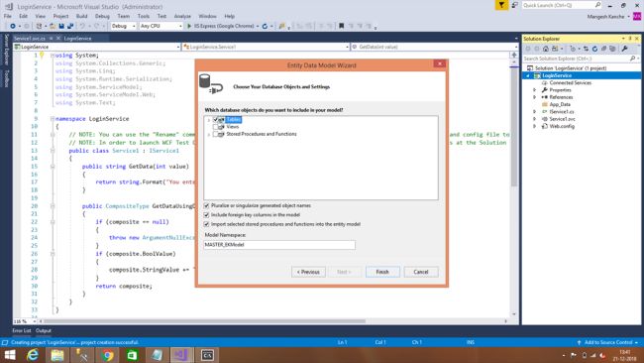
Task: Click the Previous button in wizard
Action: click(308, 272)
